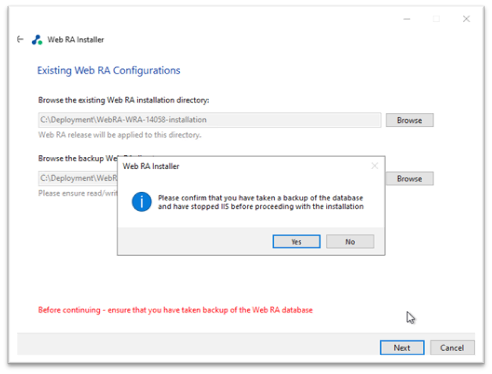Click the blue information icon in dialog
The height and width of the screenshot is (374, 492).
[x=142, y=202]
